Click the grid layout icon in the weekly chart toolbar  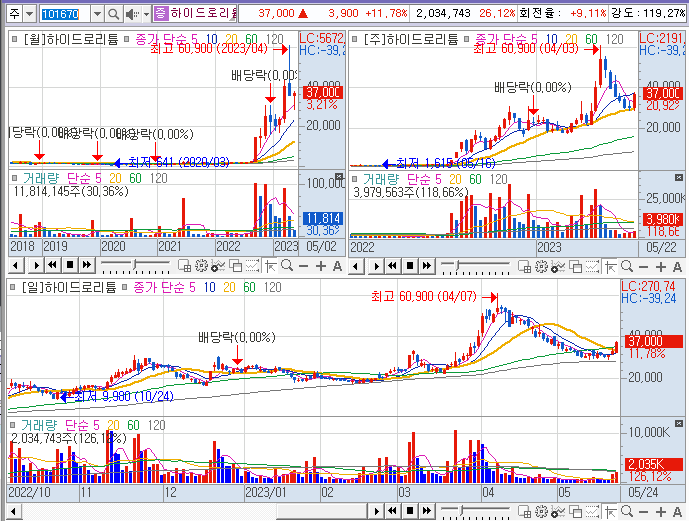coord(524,266)
